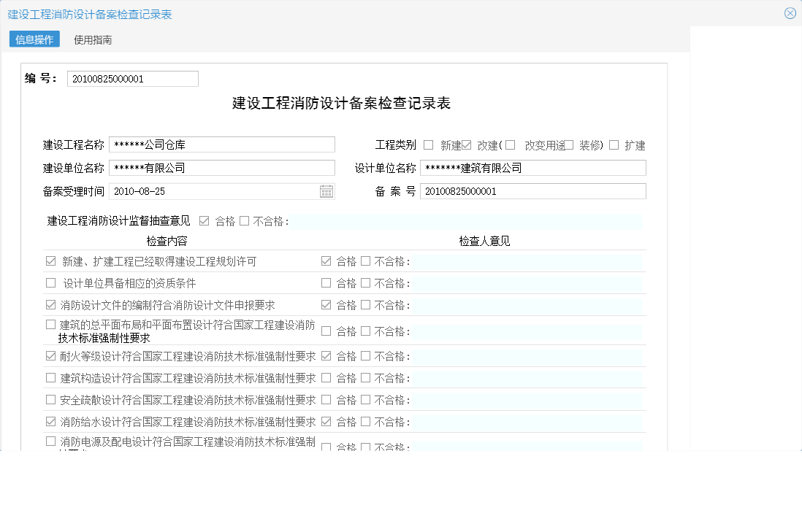Open the calendar picker for 备案受理时间
Image resolution: width=802 pixels, height=532 pixels.
click(326, 191)
